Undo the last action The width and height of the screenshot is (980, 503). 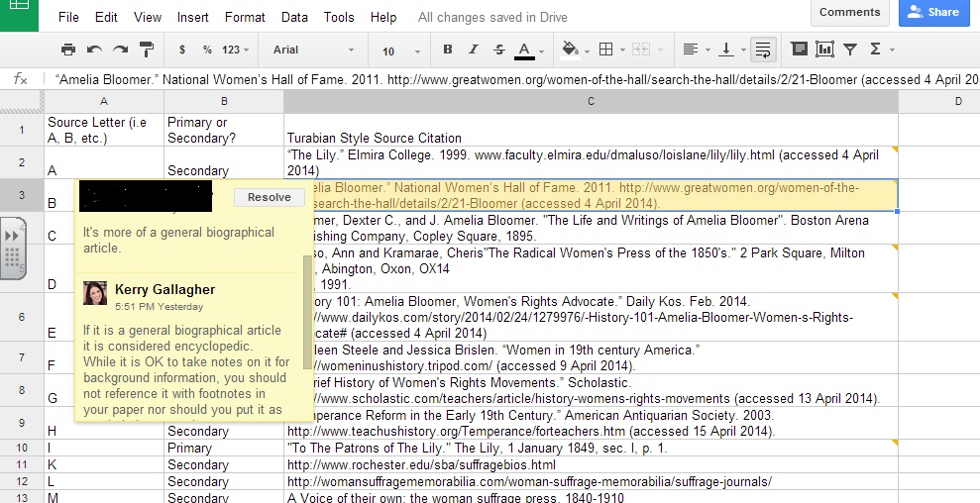[x=94, y=50]
